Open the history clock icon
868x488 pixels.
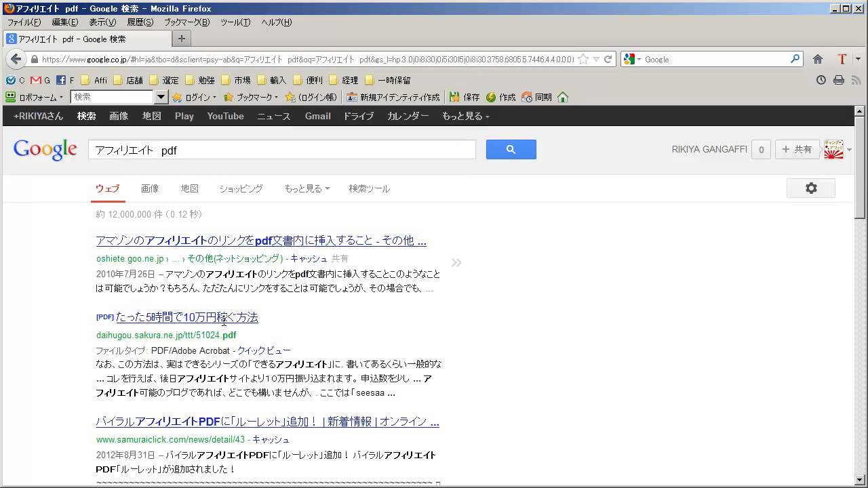point(821,80)
